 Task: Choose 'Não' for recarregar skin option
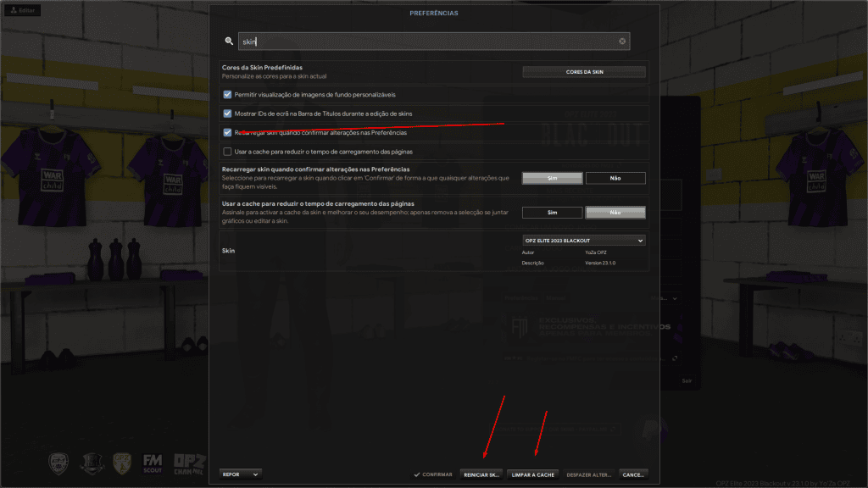tap(615, 178)
